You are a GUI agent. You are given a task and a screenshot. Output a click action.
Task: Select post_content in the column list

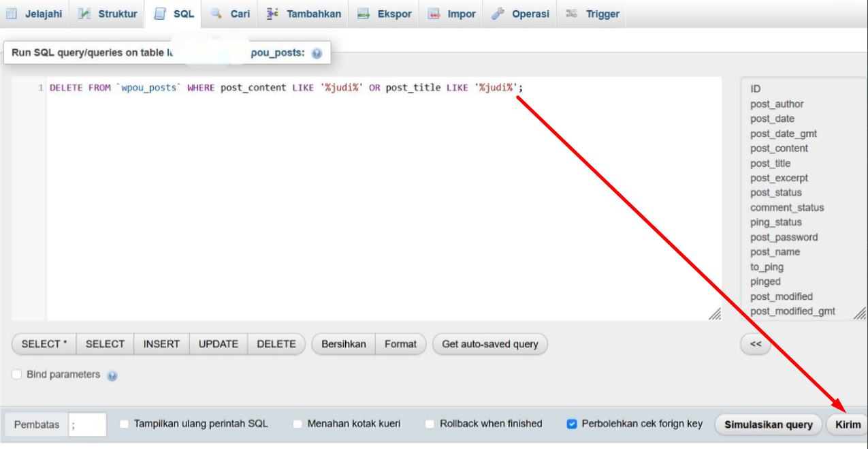[x=779, y=149]
